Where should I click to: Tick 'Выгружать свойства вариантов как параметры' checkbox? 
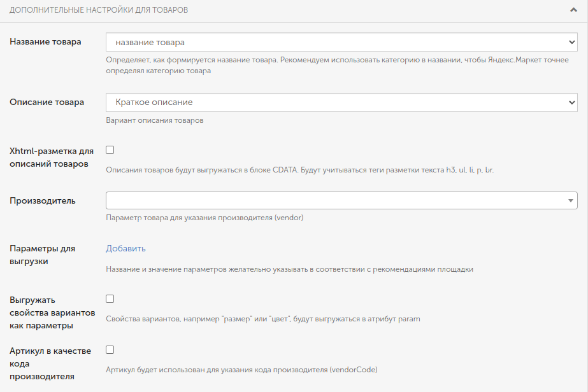click(x=110, y=298)
